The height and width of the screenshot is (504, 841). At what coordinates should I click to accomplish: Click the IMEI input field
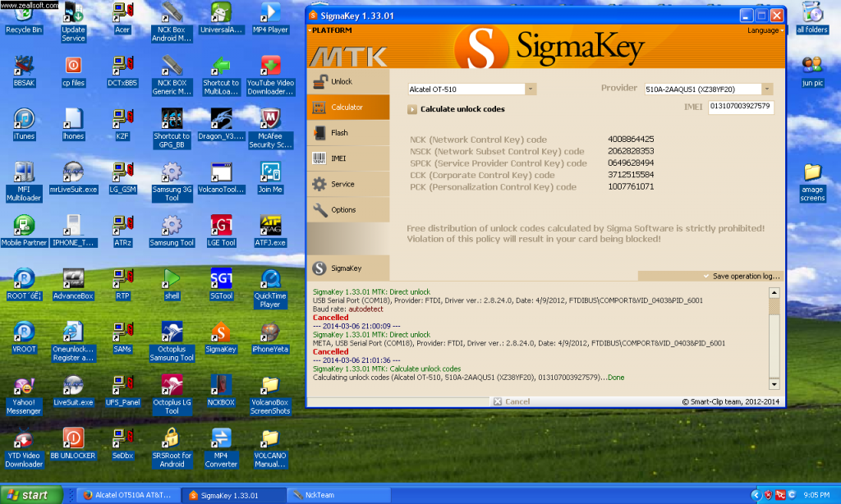click(740, 107)
